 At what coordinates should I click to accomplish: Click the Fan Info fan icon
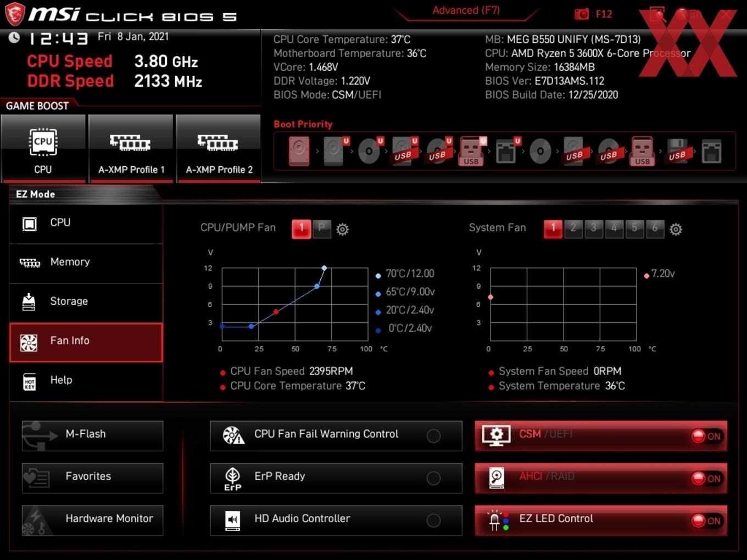click(29, 343)
